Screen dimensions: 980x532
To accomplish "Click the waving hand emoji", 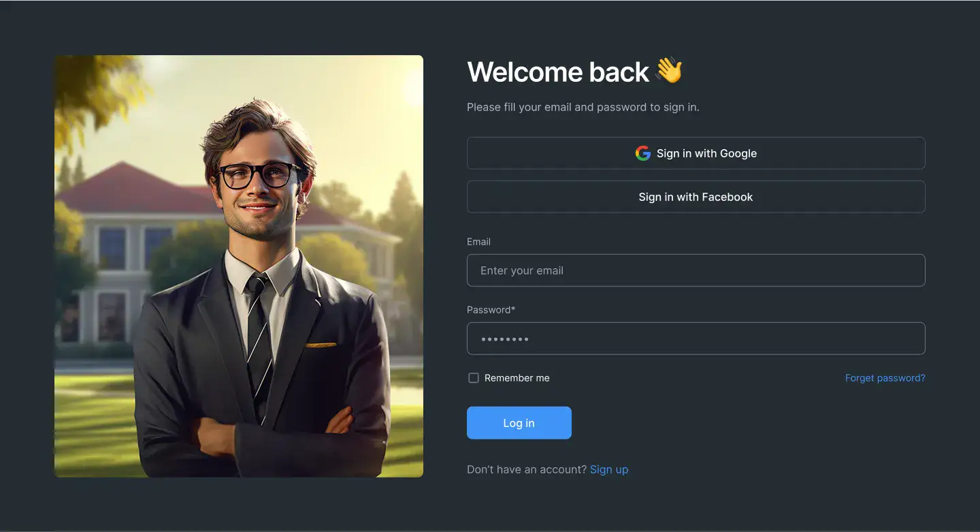I will (x=669, y=71).
